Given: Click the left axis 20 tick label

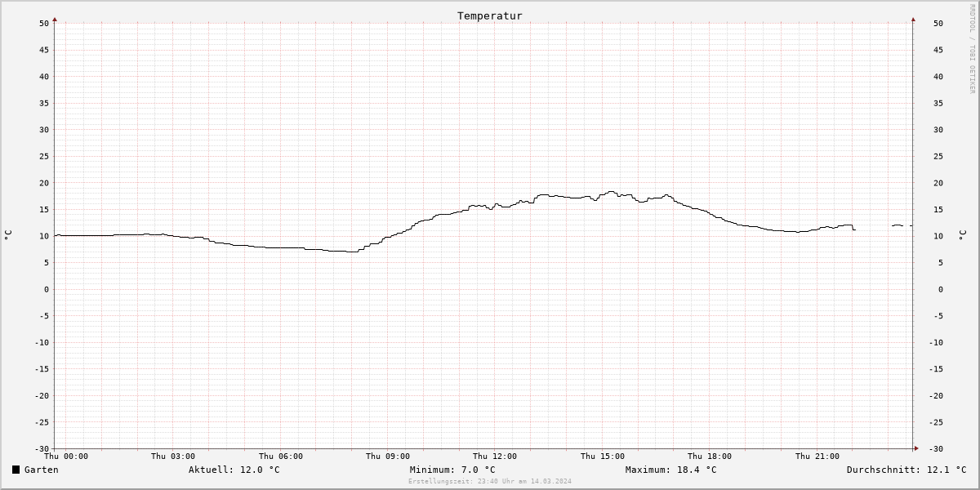Looking at the screenshot, I should click(44, 183).
